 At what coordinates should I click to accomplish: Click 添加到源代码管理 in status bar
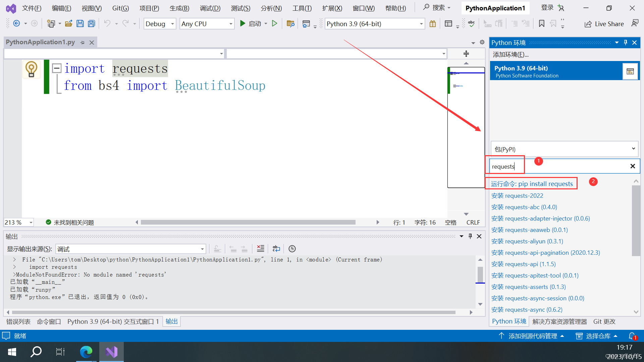coord(531,336)
